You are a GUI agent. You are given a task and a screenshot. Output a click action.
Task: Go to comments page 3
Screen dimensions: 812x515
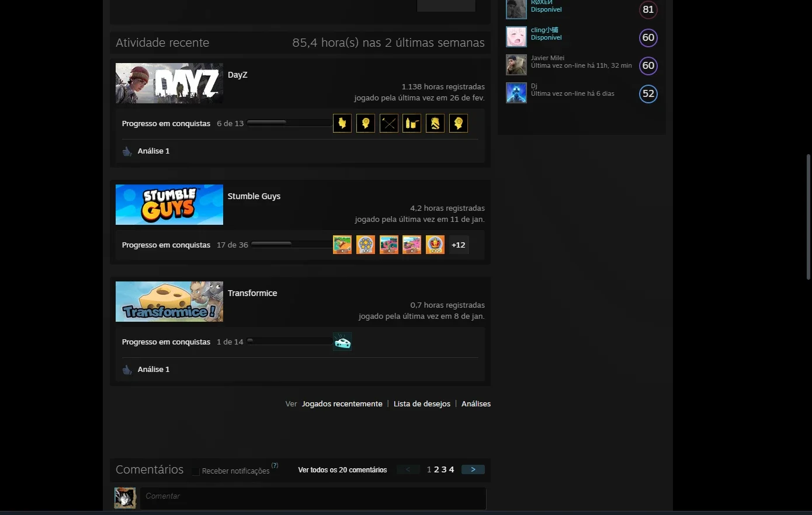[x=444, y=469]
